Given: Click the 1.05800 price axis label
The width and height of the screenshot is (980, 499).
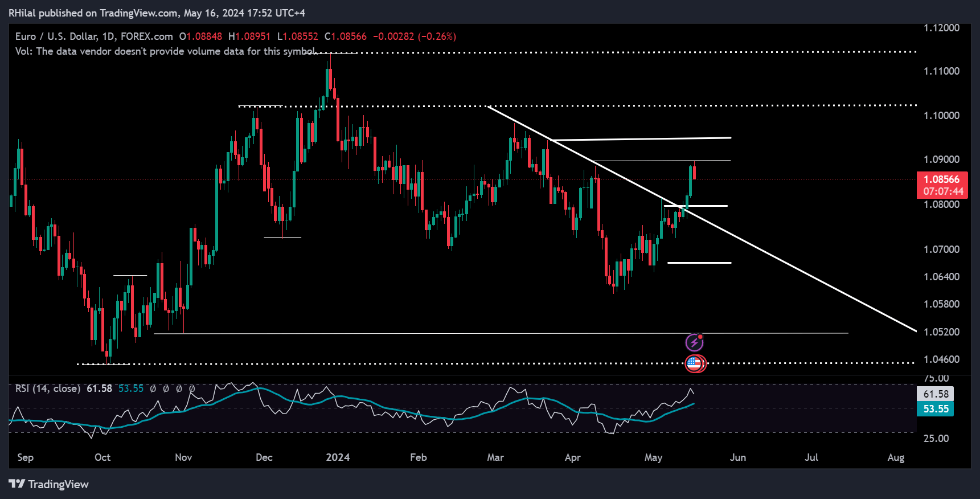Looking at the screenshot, I should 941,304.
